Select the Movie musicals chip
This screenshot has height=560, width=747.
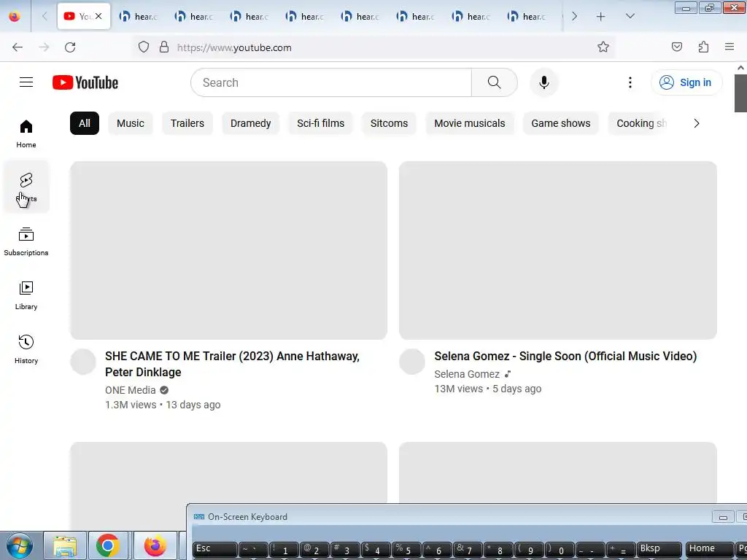[470, 123]
